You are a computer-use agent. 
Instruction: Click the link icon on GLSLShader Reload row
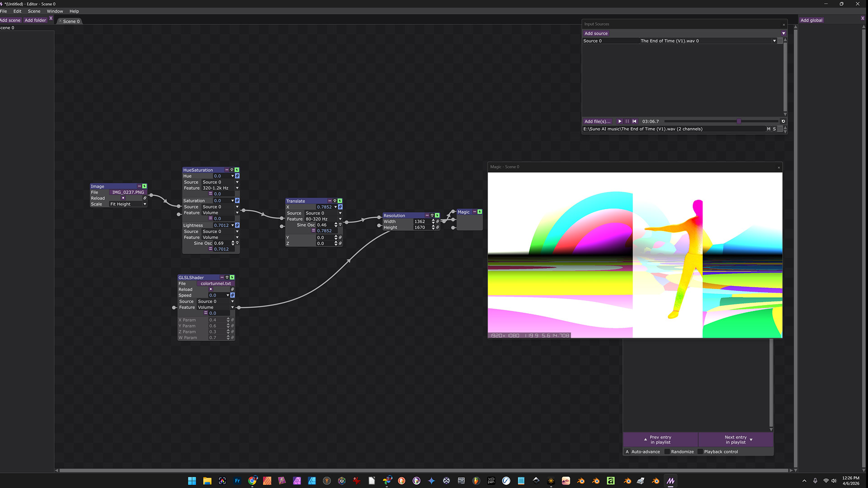(233, 289)
